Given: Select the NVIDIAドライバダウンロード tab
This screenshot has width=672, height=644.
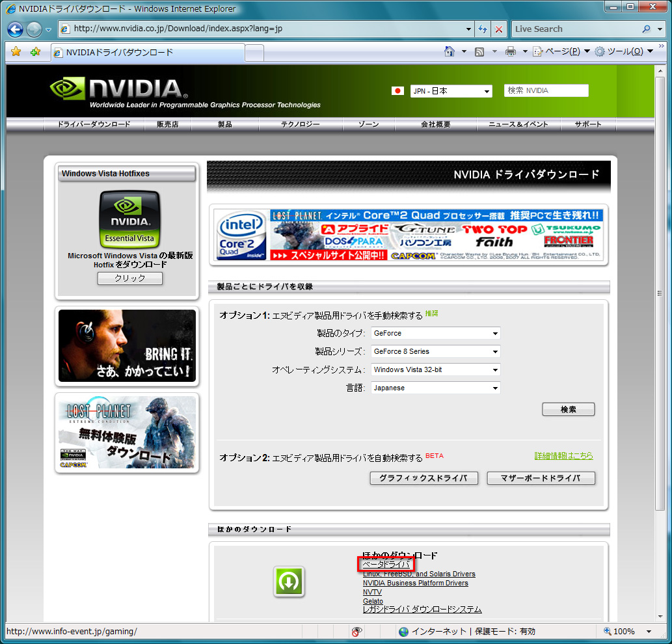Looking at the screenshot, I should point(148,53).
